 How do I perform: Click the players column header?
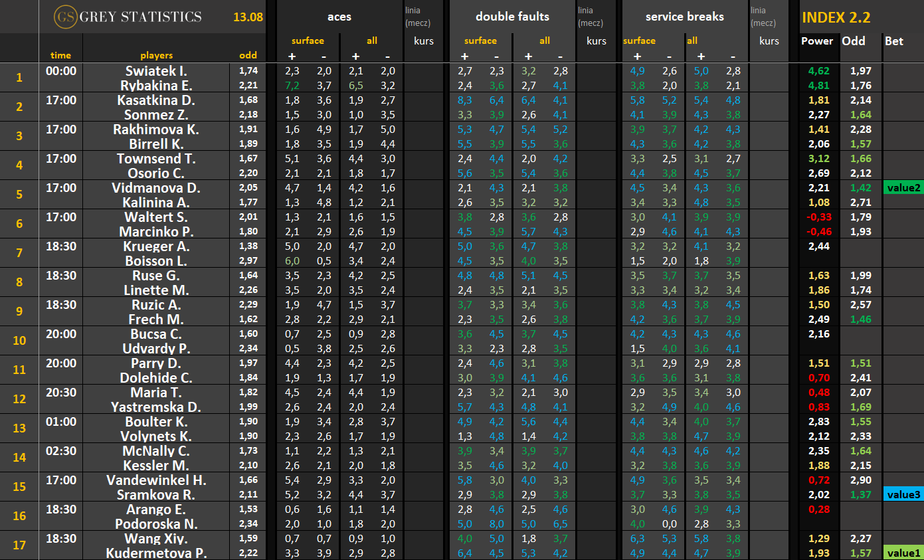(x=156, y=55)
